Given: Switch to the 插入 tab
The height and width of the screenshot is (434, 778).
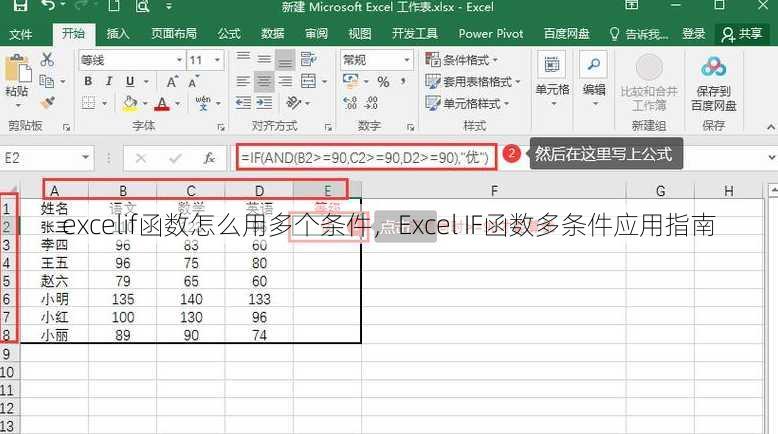Looking at the screenshot, I should tap(118, 34).
